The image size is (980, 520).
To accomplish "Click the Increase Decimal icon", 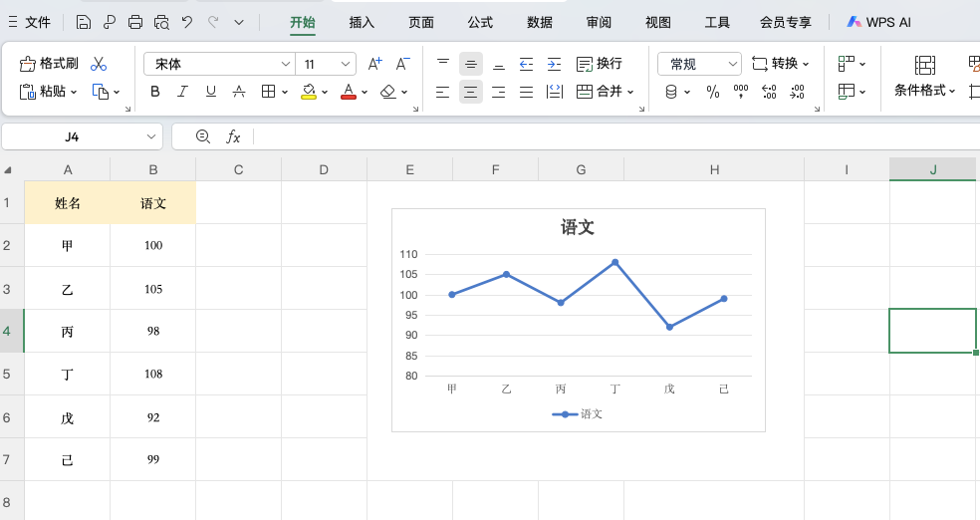I will pyautogui.click(x=769, y=92).
